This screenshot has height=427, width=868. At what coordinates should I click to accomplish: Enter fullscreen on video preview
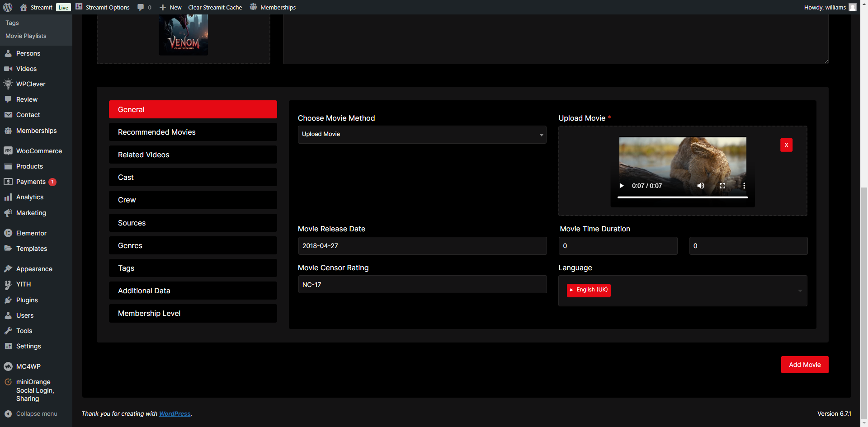pyautogui.click(x=722, y=186)
